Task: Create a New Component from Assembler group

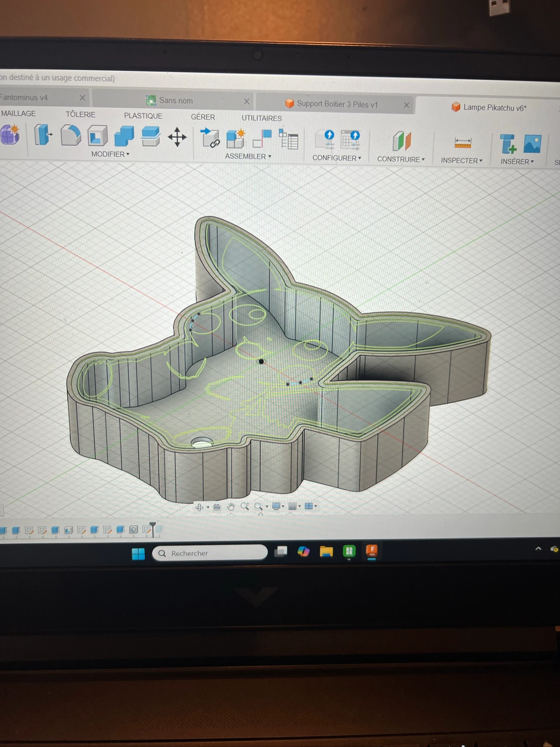Action: coord(236,139)
